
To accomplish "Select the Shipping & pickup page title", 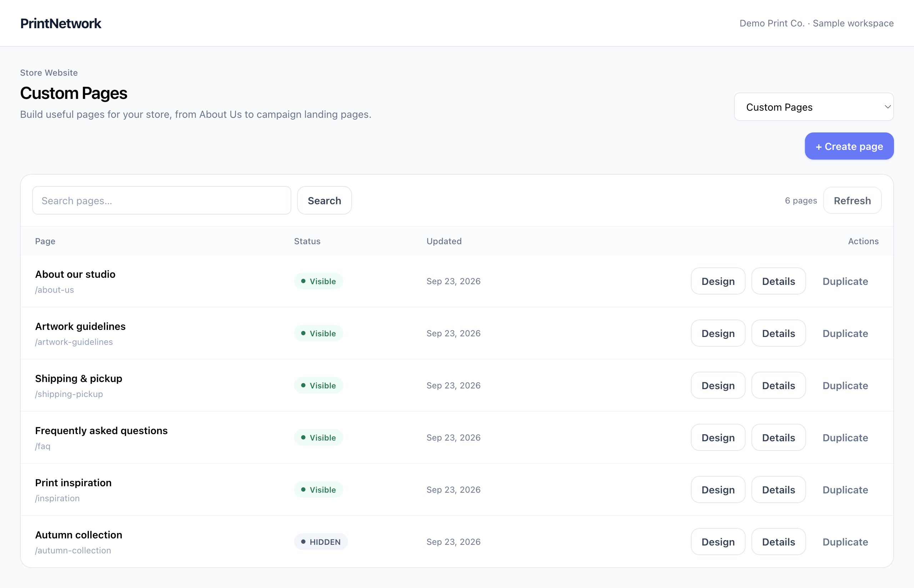I will 79,378.
